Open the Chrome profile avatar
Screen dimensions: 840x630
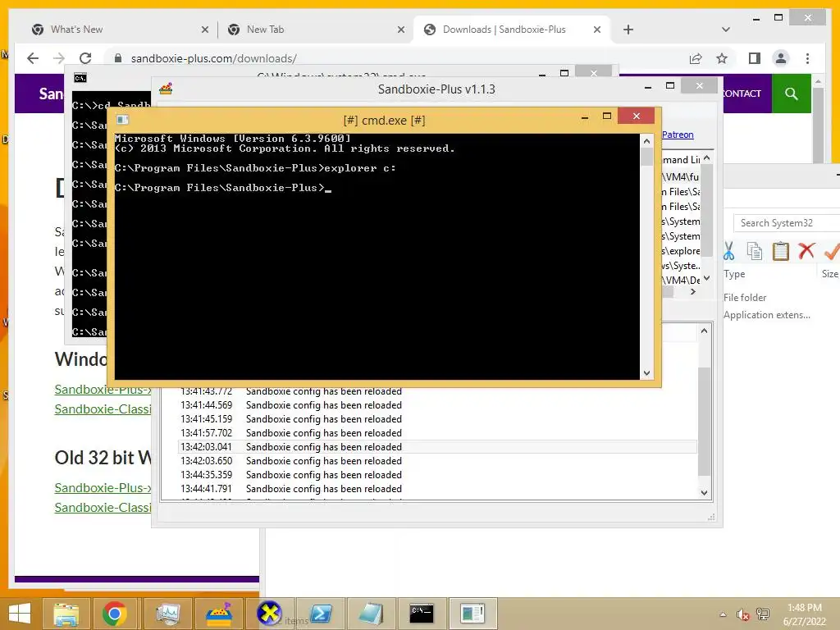click(781, 58)
